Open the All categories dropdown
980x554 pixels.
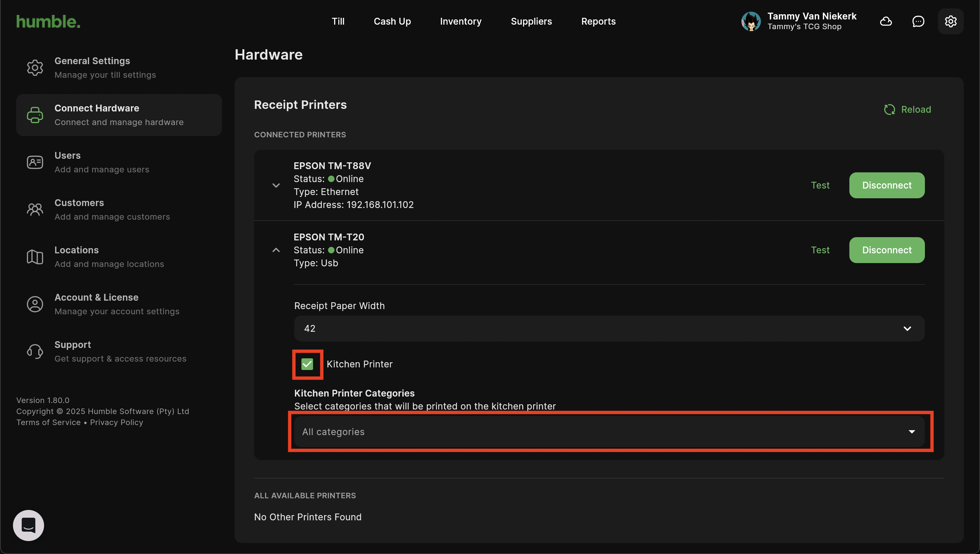(609, 432)
